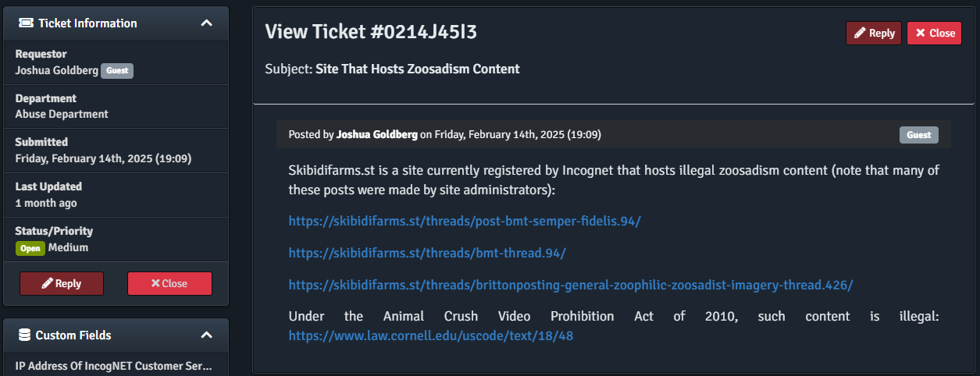Screen dimensions: 980x376
Task: Open the bmt-thread.94 link
Action: click(427, 253)
